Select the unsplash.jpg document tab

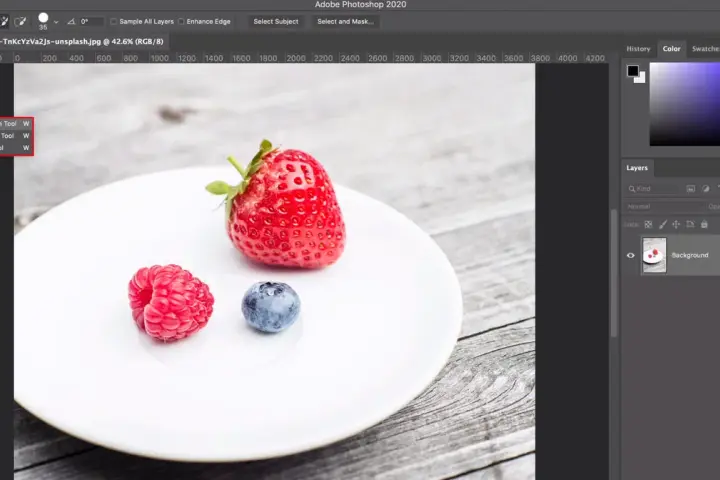coord(84,41)
